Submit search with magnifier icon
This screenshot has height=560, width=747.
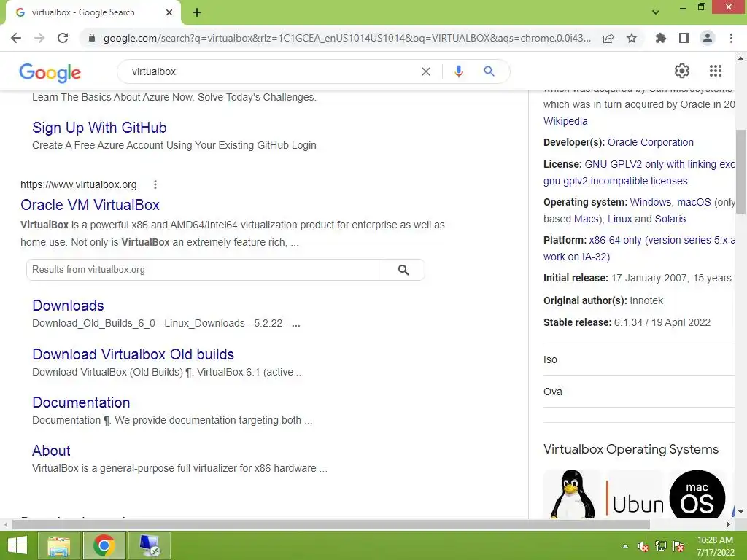click(489, 71)
